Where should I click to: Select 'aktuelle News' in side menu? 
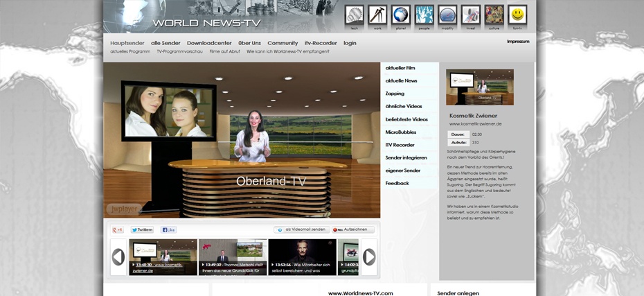[x=401, y=80]
